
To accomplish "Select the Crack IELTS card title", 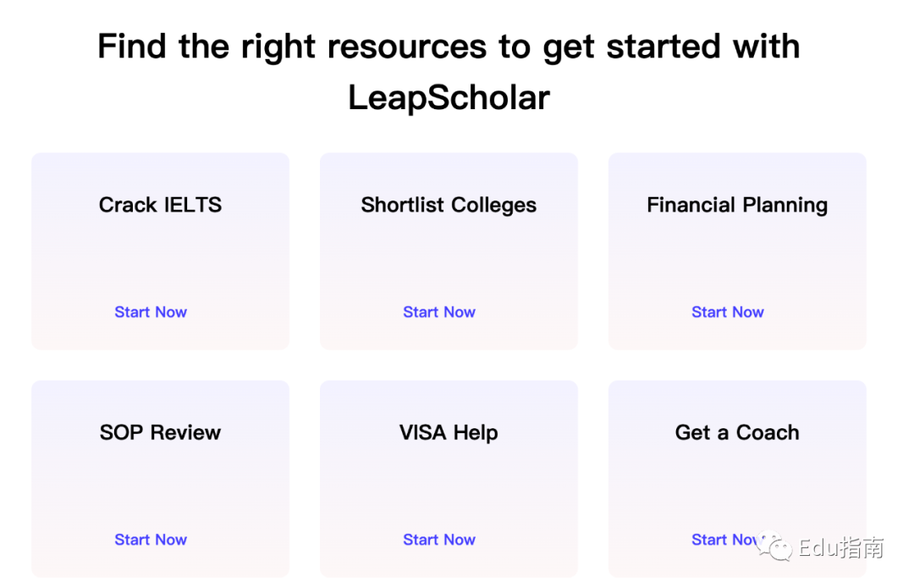I will click(160, 205).
